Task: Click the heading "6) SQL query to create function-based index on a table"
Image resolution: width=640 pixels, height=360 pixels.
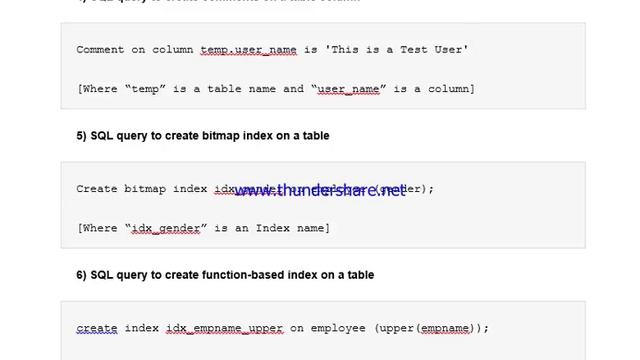Action: tap(225, 275)
